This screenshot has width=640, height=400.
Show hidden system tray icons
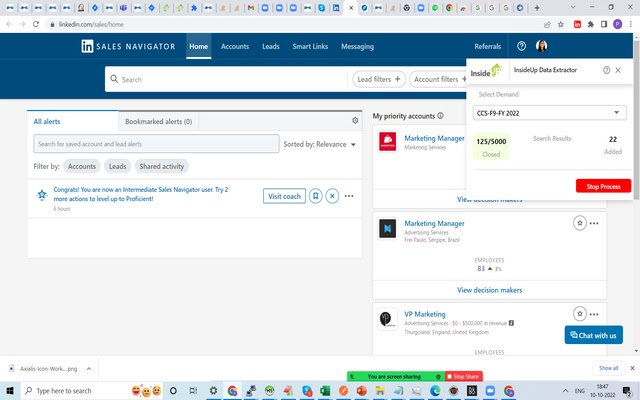[x=565, y=391]
